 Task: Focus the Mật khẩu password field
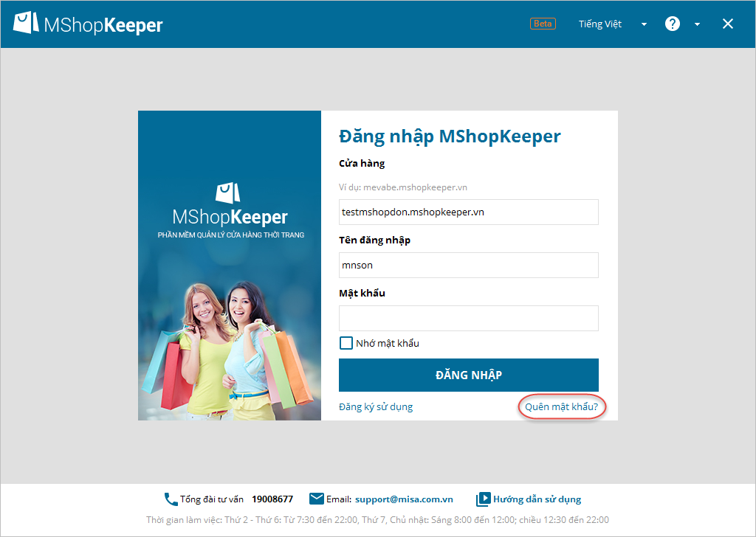coord(469,318)
